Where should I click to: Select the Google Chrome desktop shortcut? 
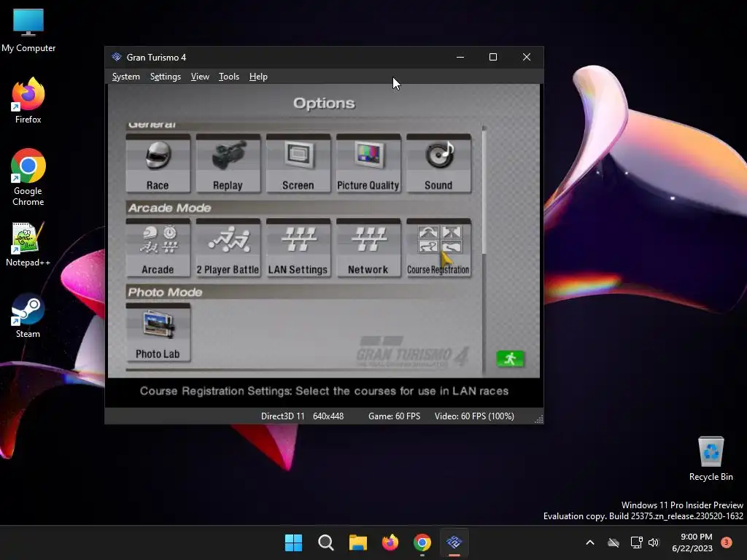[28, 177]
